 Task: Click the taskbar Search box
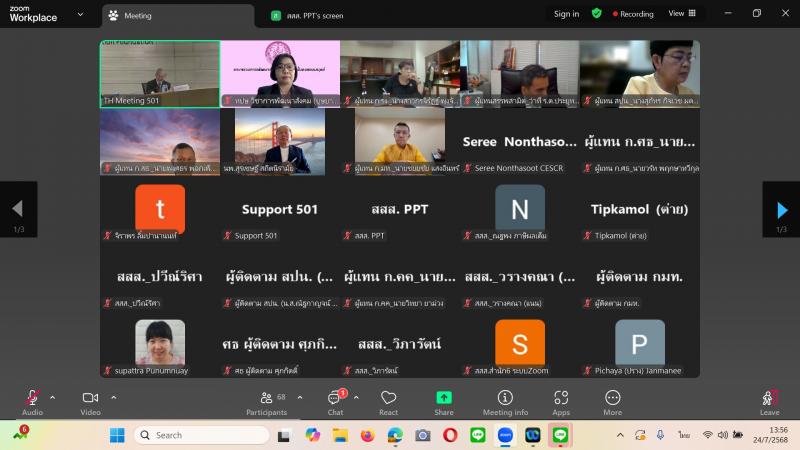(202, 435)
